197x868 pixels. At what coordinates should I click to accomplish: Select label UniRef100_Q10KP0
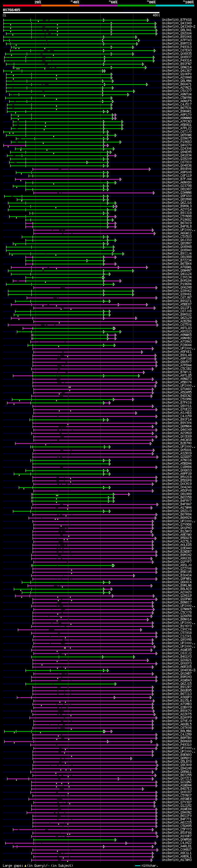[177, 74]
